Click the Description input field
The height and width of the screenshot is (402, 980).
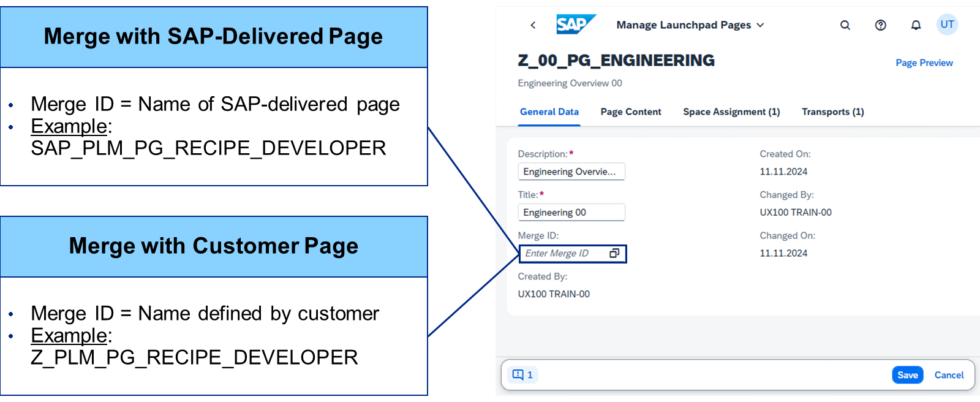[571, 172]
